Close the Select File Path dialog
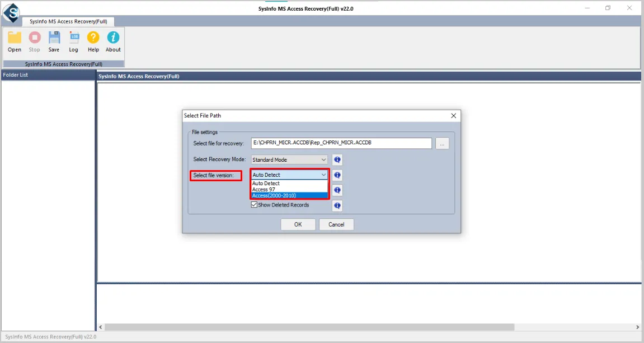Image resolution: width=644 pixels, height=343 pixels. click(453, 116)
